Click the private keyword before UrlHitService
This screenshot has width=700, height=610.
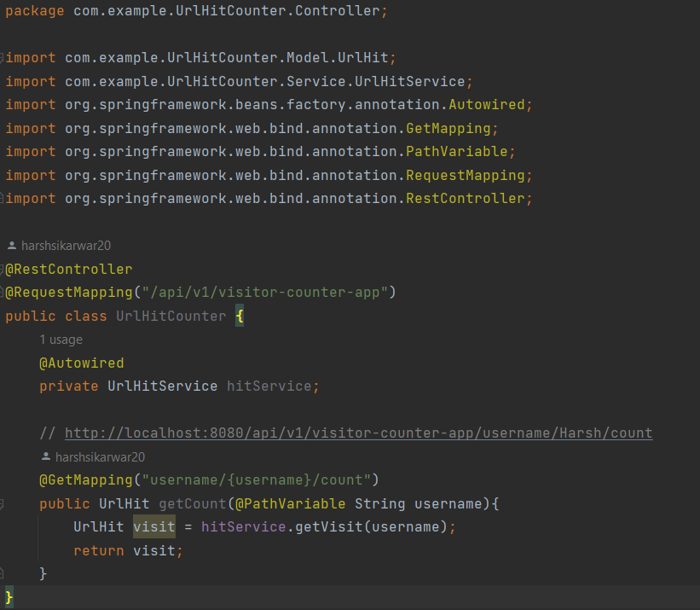pyautogui.click(x=69, y=386)
